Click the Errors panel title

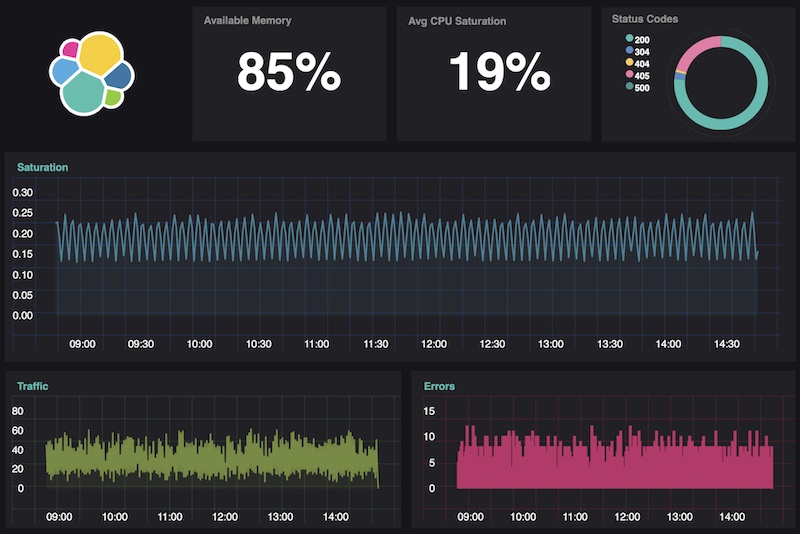439,385
